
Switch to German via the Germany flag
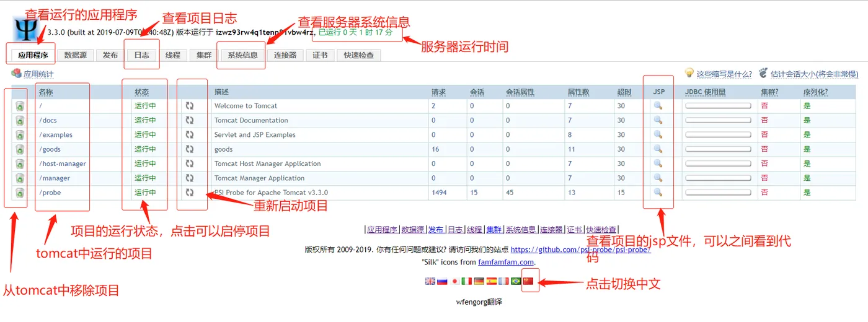point(479,281)
